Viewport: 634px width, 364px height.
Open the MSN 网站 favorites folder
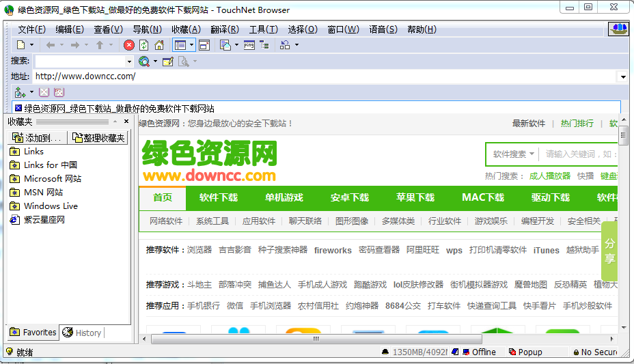(36, 193)
